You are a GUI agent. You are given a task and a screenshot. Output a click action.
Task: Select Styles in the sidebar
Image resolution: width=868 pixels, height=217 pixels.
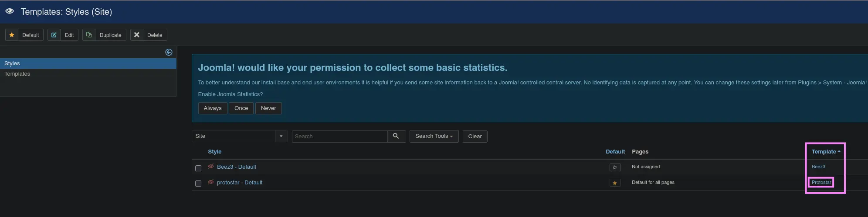(x=12, y=63)
